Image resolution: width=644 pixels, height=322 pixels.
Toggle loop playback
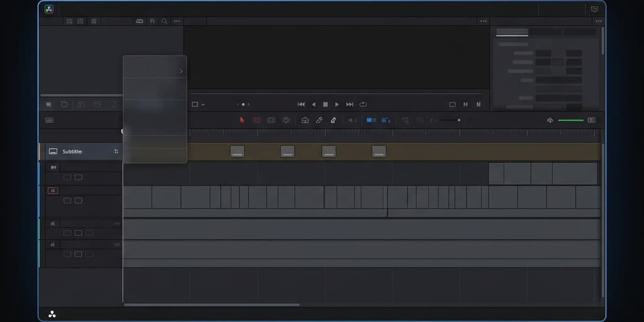tap(363, 104)
